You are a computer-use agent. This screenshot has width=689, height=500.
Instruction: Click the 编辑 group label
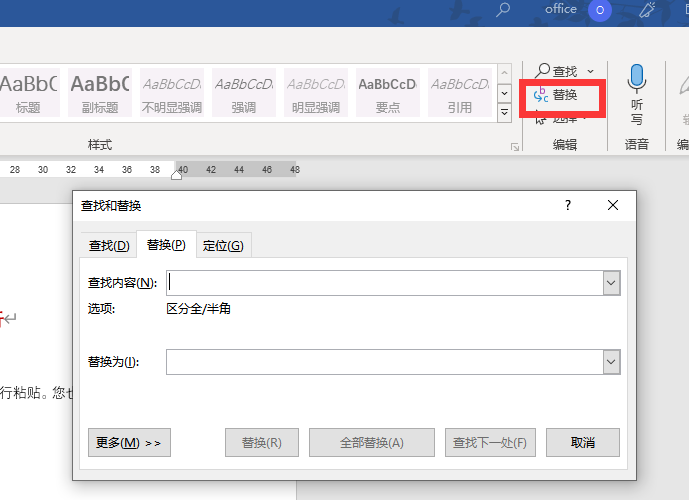click(565, 145)
